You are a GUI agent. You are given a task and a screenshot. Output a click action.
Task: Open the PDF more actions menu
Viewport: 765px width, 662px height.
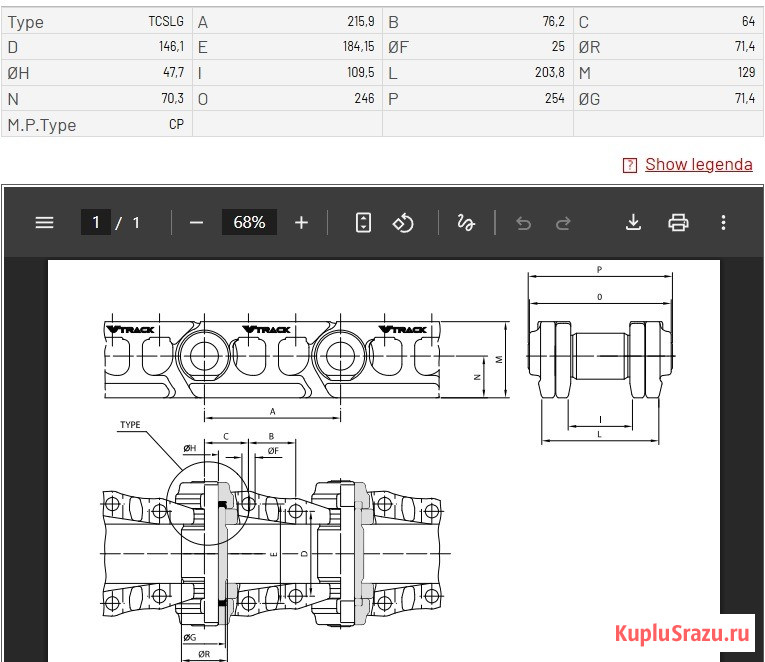(x=724, y=222)
